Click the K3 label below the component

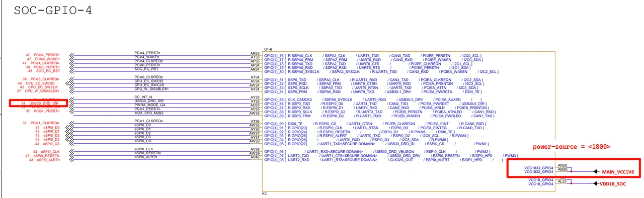(265, 193)
